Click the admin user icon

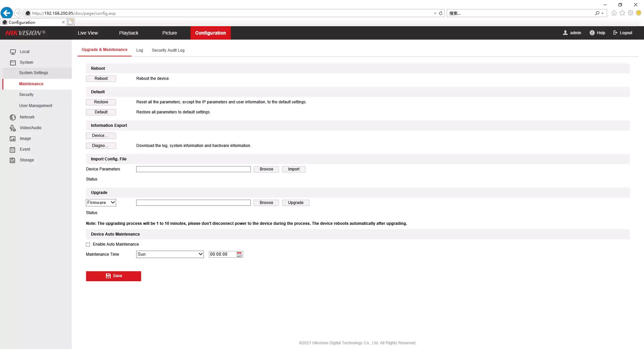point(566,33)
